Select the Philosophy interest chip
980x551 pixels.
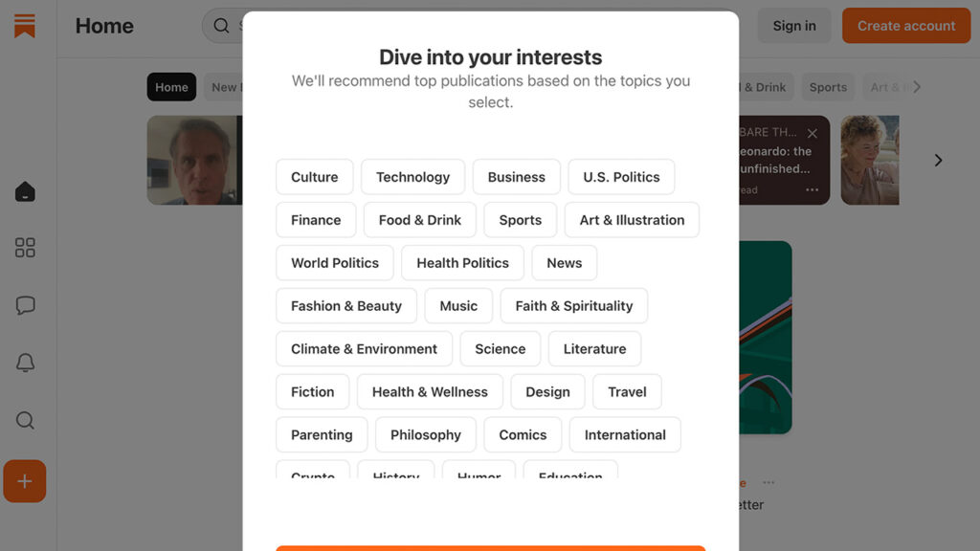426,435
